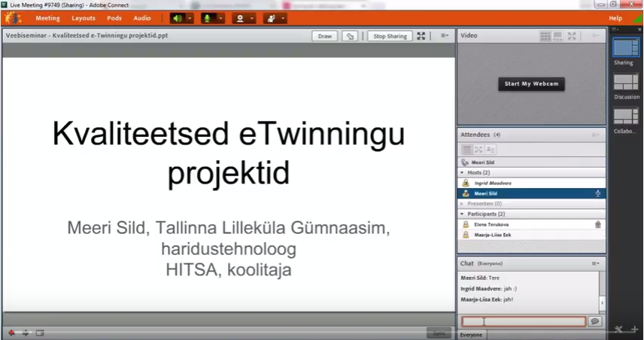Expand the Presenters (0) group
Screen dimensions: 644x340
pyautogui.click(x=463, y=203)
